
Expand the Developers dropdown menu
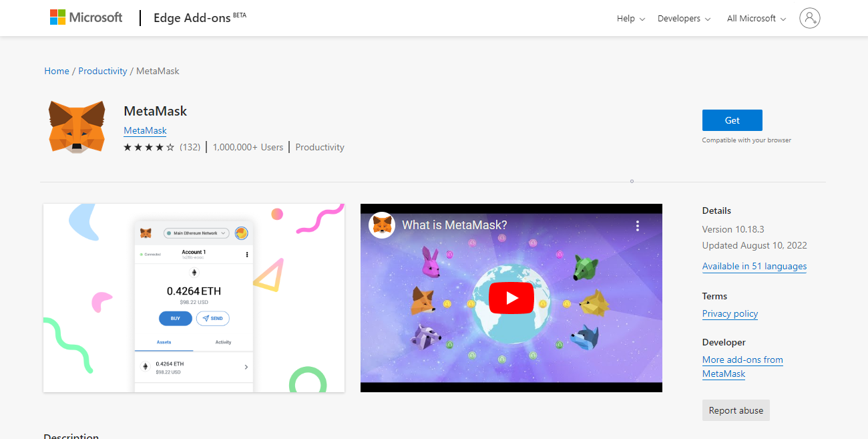pyautogui.click(x=684, y=19)
